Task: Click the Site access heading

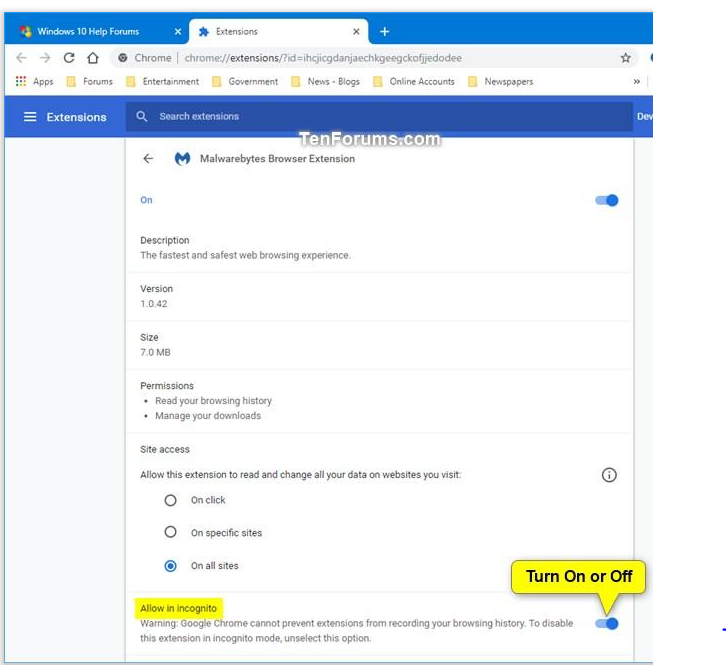Action: 165,449
